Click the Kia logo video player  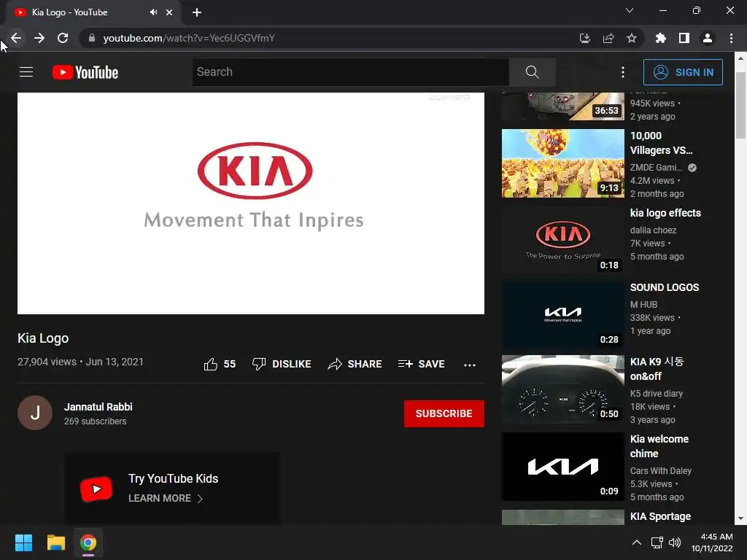click(x=251, y=203)
